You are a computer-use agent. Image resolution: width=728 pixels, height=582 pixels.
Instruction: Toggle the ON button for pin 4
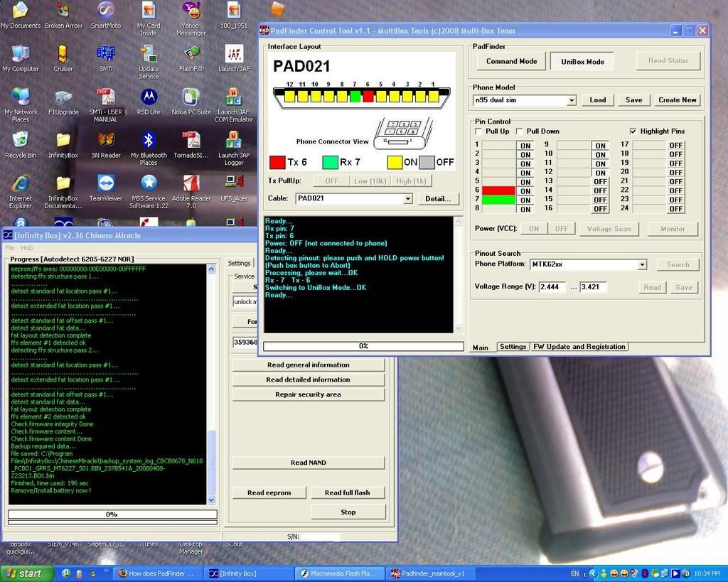[525, 173]
